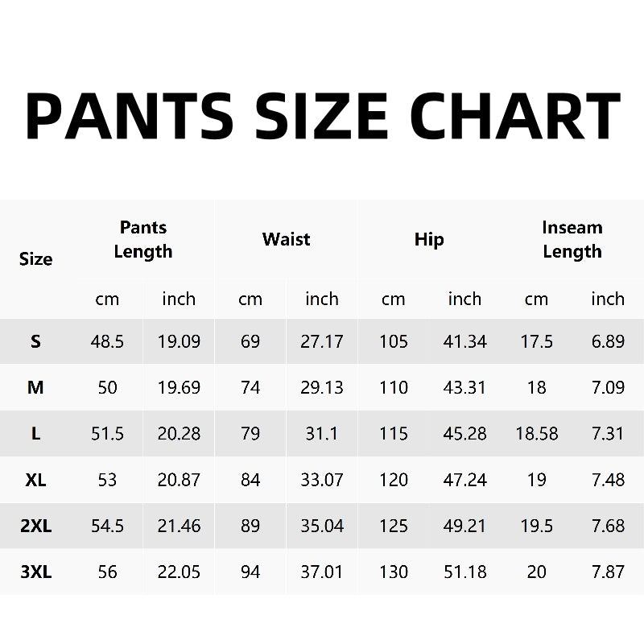Select the XL size row label
Viewport: 644px width, 644px height.
(x=35, y=480)
